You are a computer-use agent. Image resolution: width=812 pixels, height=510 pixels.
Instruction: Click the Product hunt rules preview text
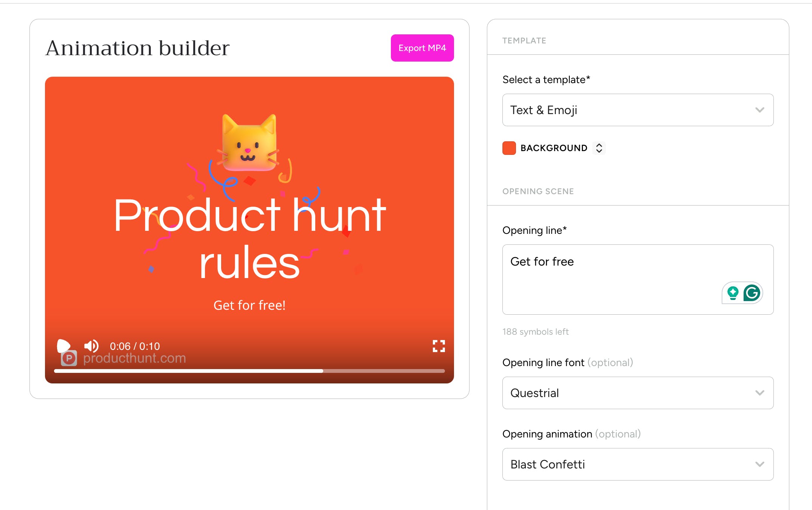coord(249,239)
